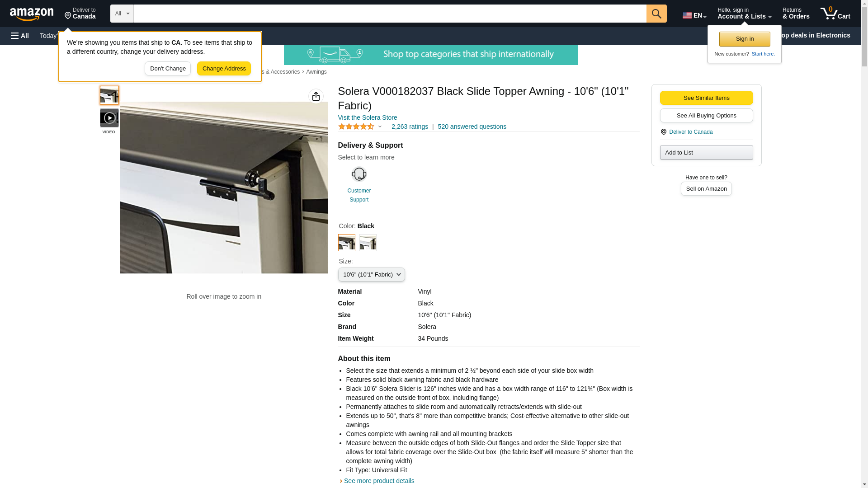Viewport: 868px width, 488px height.
Task: Click the share icon on product image
Action: click(x=316, y=96)
